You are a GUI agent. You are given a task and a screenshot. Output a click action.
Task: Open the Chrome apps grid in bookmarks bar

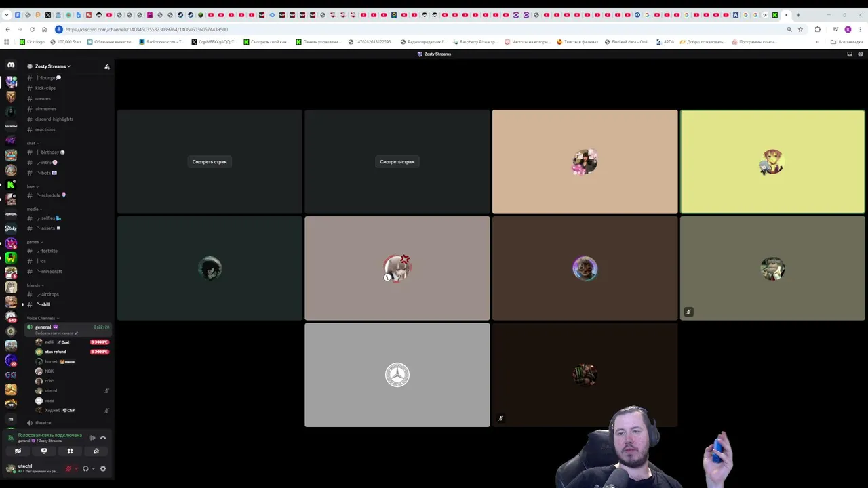click(7, 42)
